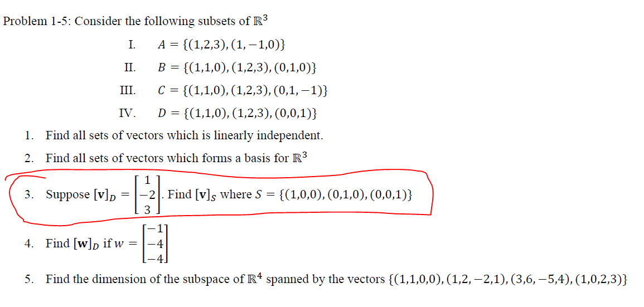Select set A definition line
The height and width of the screenshot is (307, 644).
222,45
